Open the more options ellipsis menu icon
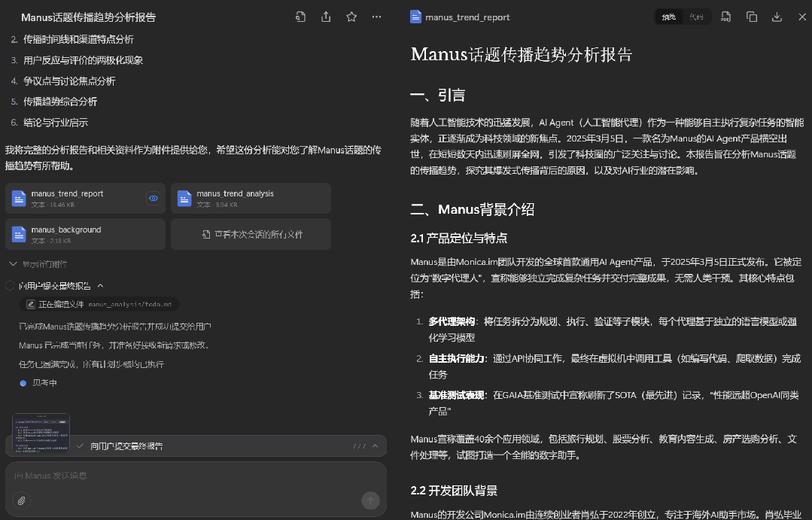812x520 pixels. click(376, 17)
